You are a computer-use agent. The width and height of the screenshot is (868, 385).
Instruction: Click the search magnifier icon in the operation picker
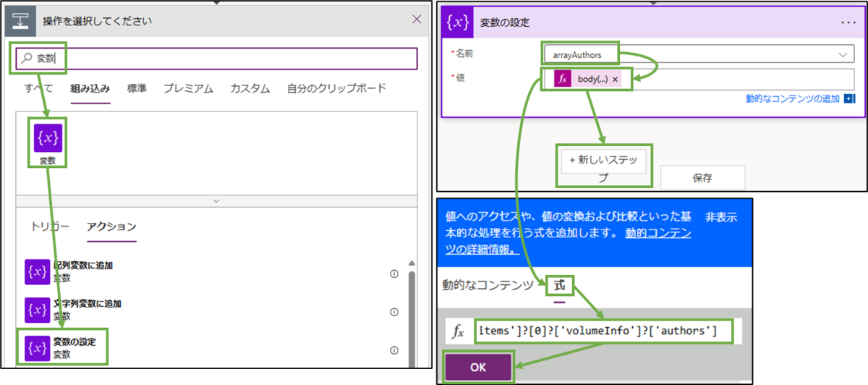[27, 59]
